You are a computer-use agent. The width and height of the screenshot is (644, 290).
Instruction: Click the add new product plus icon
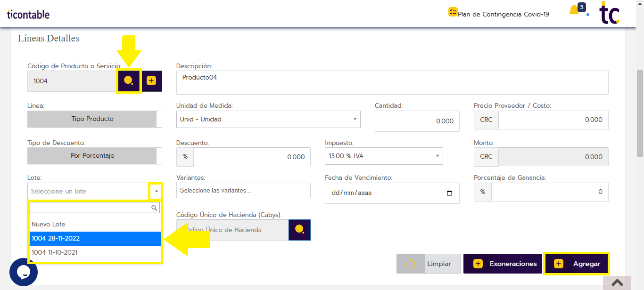pos(151,81)
